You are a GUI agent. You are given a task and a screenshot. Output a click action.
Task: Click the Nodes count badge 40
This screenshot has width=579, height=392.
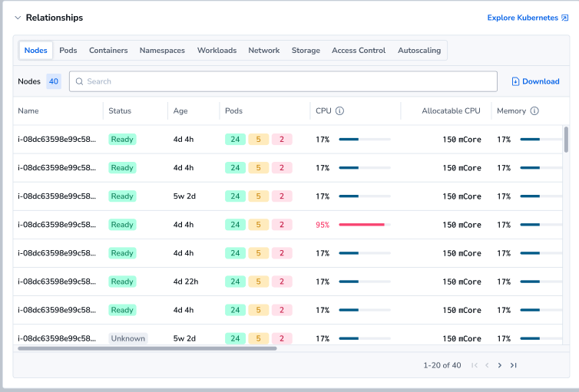54,81
